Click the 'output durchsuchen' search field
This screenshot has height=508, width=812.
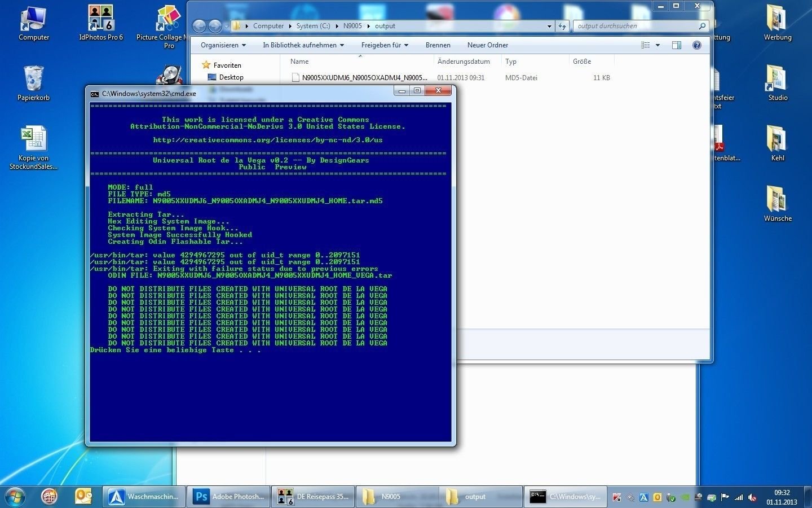tap(641, 26)
